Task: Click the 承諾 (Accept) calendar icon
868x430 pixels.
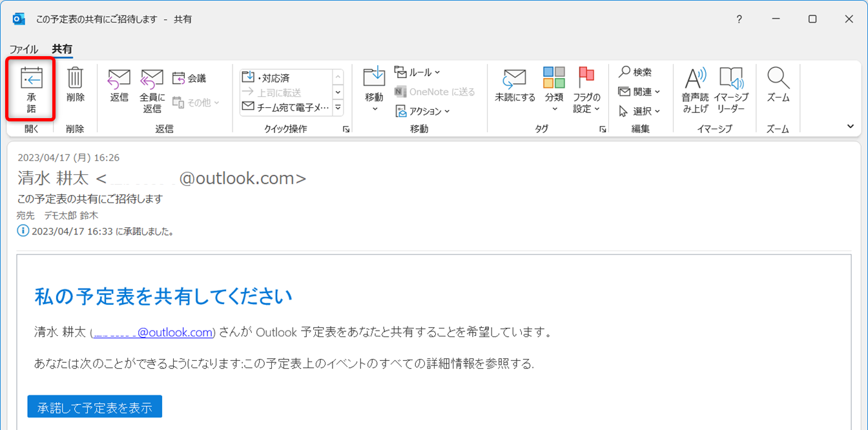Action: [x=31, y=79]
